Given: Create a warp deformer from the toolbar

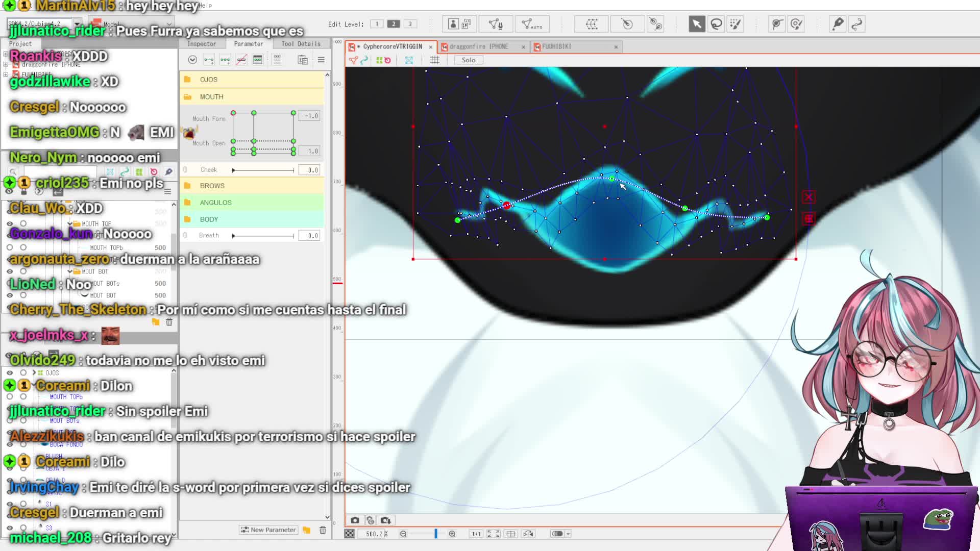Looking at the screenshot, I should 592,24.
